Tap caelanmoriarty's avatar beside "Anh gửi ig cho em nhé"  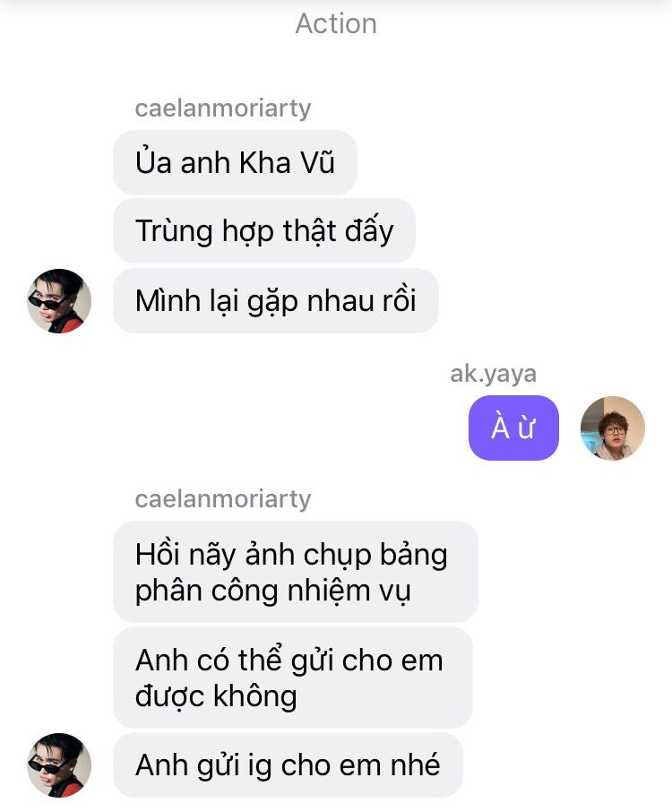[x=59, y=764]
